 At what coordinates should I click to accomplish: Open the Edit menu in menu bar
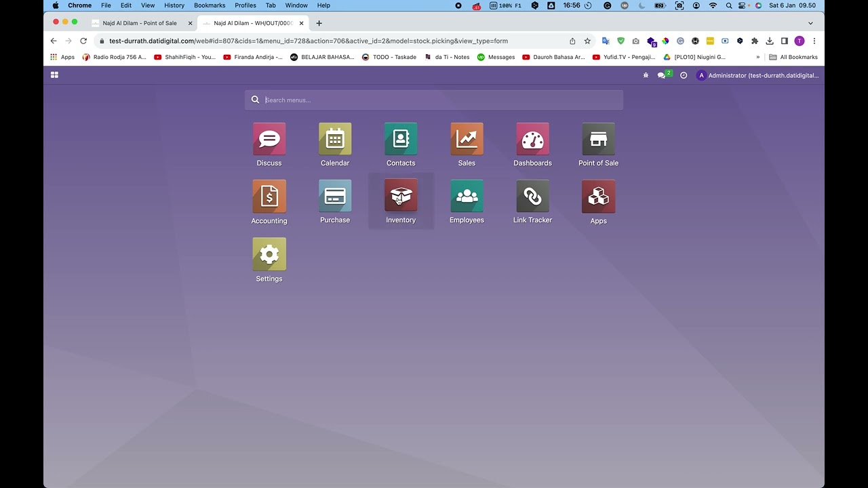(126, 5)
